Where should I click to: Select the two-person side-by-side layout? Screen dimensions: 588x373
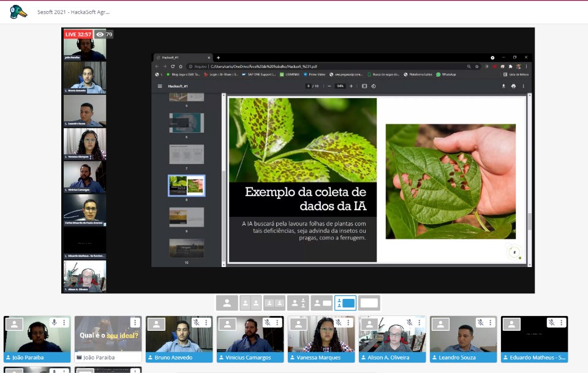point(251,303)
